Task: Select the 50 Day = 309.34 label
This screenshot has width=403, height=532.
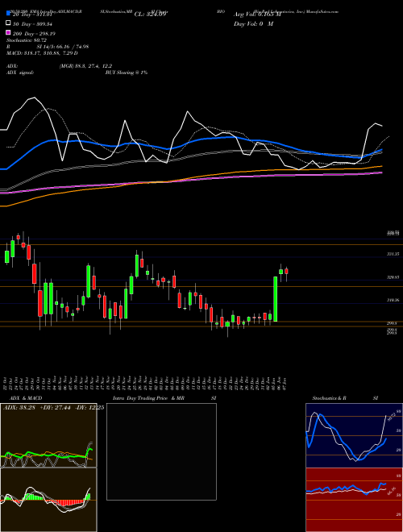Action: (32, 24)
